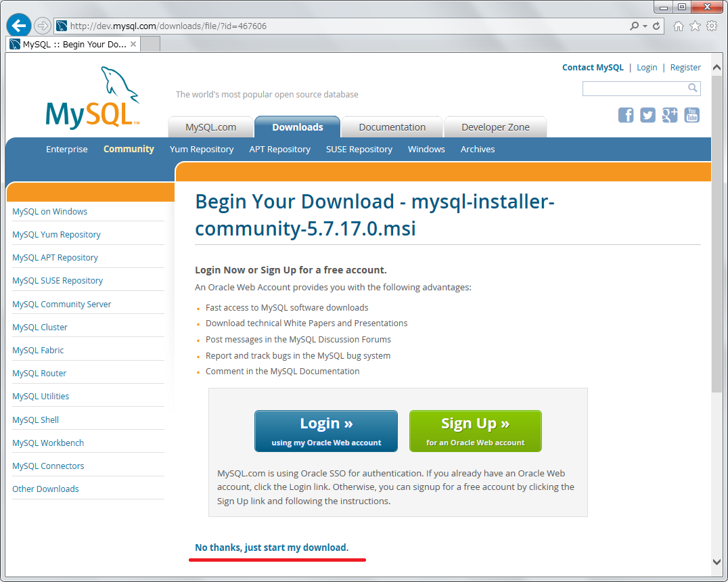Switch to the Documentation tab
728x582 pixels.
pos(392,127)
